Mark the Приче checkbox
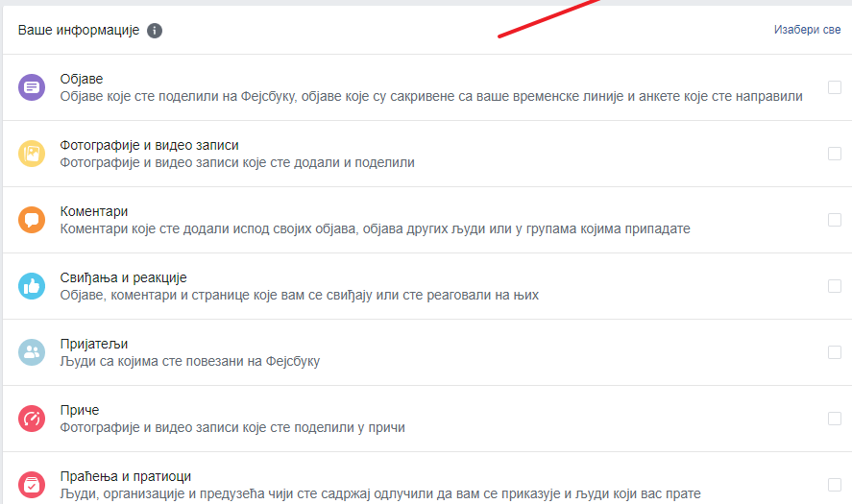Image resolution: width=852 pixels, height=504 pixels. [835, 419]
